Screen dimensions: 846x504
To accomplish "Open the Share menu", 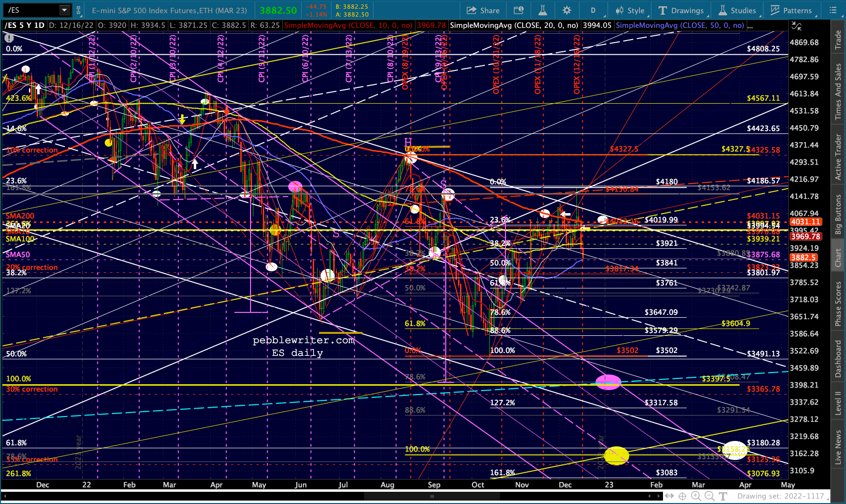I will tap(483, 10).
